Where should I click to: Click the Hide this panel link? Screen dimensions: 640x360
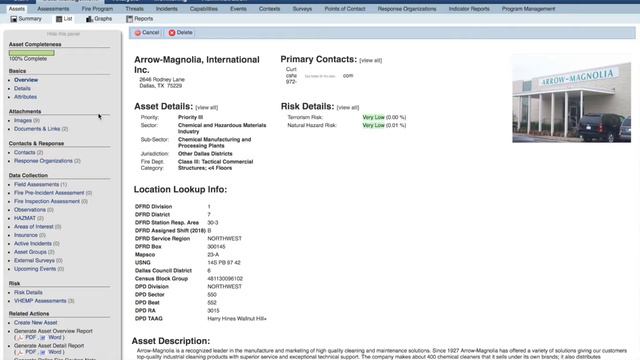[63, 34]
